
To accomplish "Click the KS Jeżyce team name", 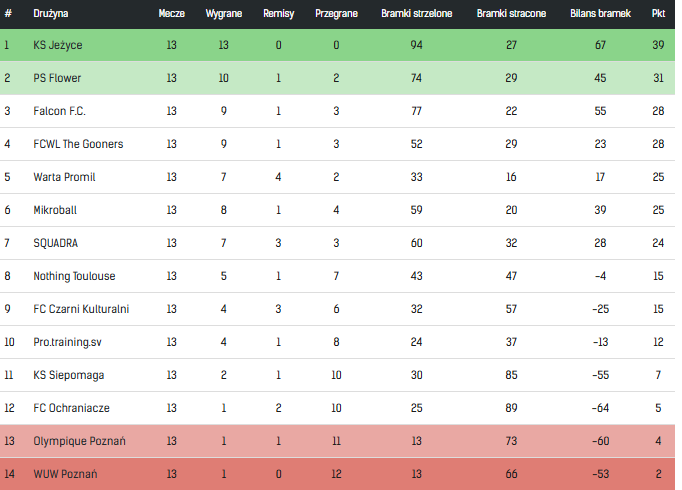I will [59, 45].
